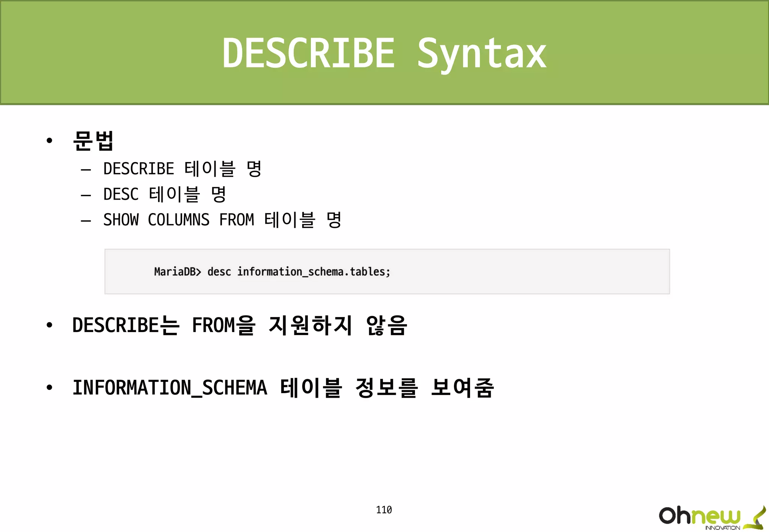Click the INFORMATION_SCHEMA 테이블 정보를 보여줌 text
Image resolution: width=769 pixels, height=532 pixels.
(x=283, y=388)
